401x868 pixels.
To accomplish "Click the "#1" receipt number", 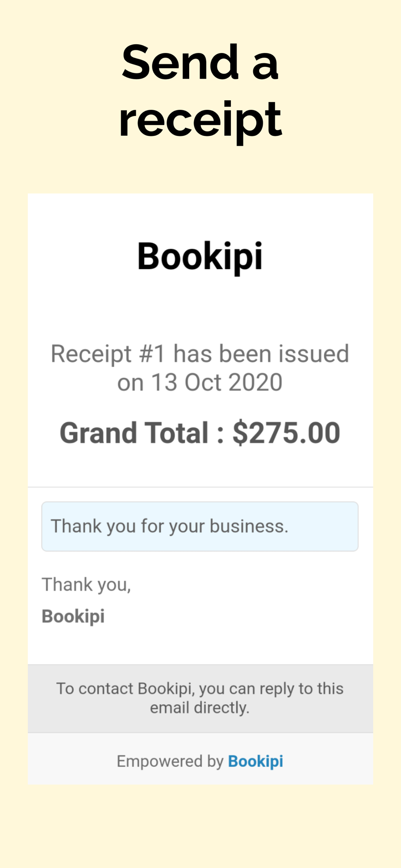I will [x=152, y=354].
